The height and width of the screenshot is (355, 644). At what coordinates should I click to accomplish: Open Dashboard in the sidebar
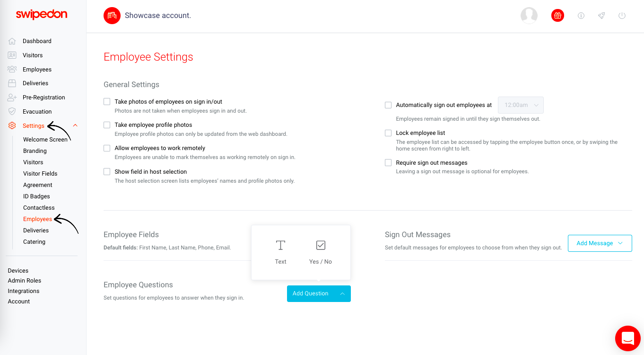[x=37, y=41]
